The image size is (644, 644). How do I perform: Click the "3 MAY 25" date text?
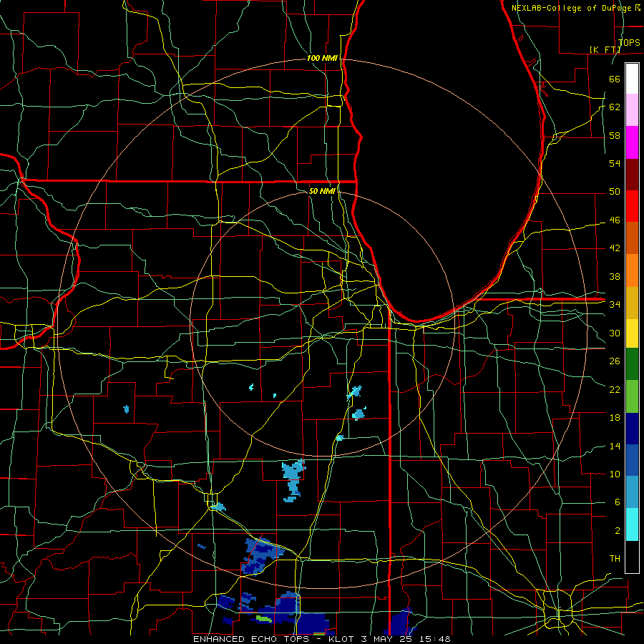[x=386, y=639]
